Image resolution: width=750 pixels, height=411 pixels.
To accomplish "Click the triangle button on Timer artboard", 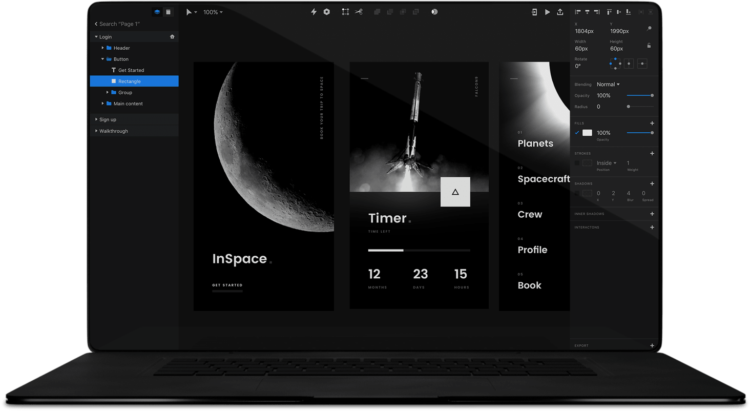I will pos(455,192).
